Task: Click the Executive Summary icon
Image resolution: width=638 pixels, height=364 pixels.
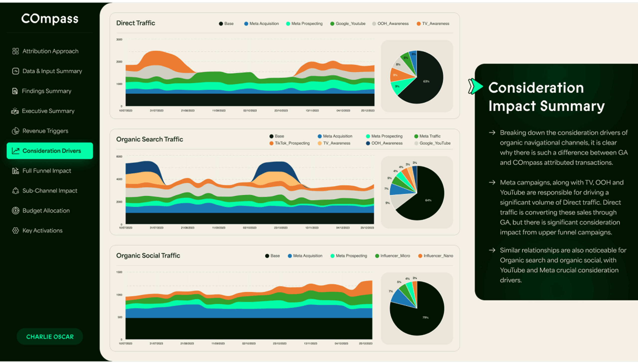Action: click(15, 111)
